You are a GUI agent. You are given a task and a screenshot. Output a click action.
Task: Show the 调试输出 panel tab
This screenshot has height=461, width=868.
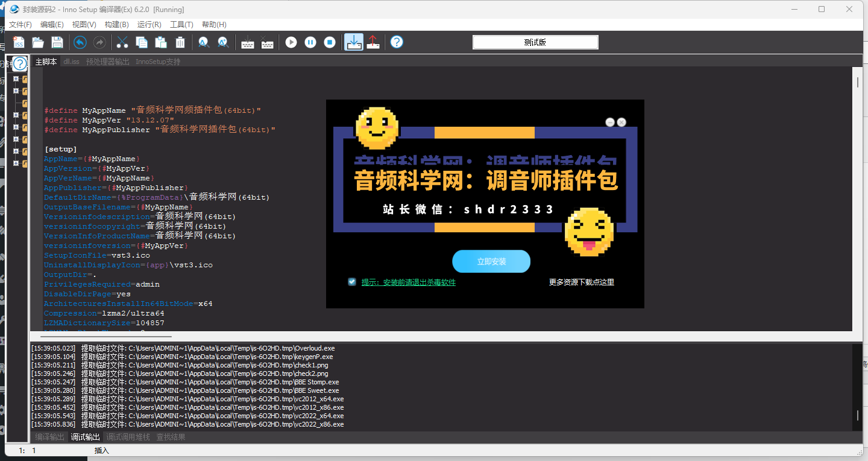tap(85, 437)
